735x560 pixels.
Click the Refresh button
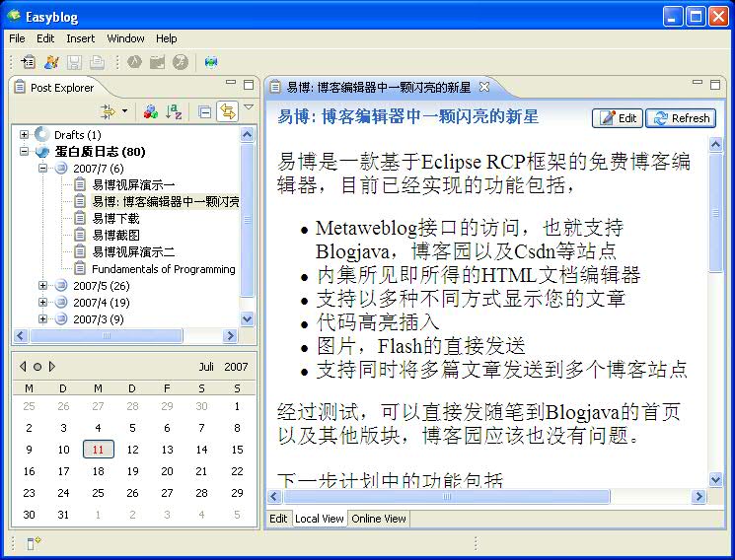coord(681,118)
